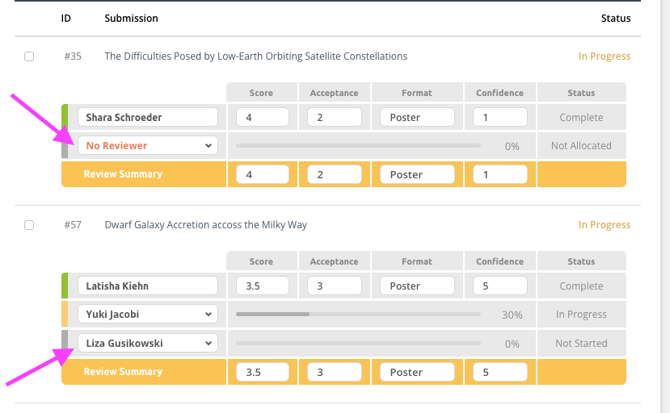Click Review Summary bar for submission #57
Viewport: 670px width, 413px height.
click(x=123, y=372)
